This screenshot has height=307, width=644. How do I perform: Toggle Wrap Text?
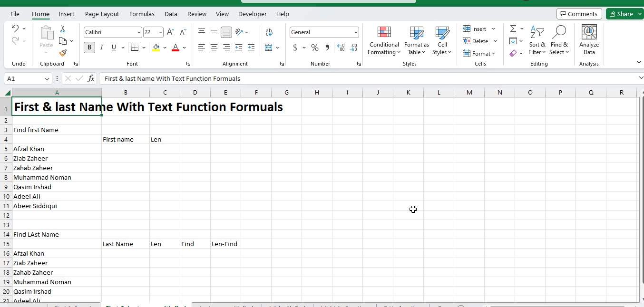(269, 32)
